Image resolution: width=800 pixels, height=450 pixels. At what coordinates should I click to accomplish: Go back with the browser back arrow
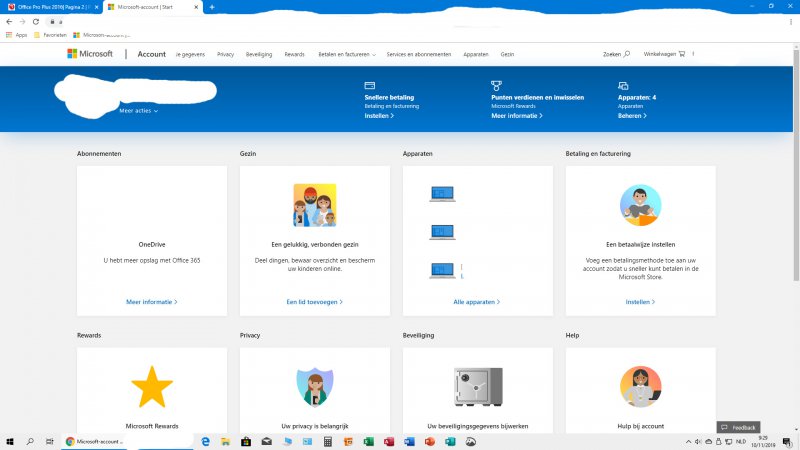point(9,21)
